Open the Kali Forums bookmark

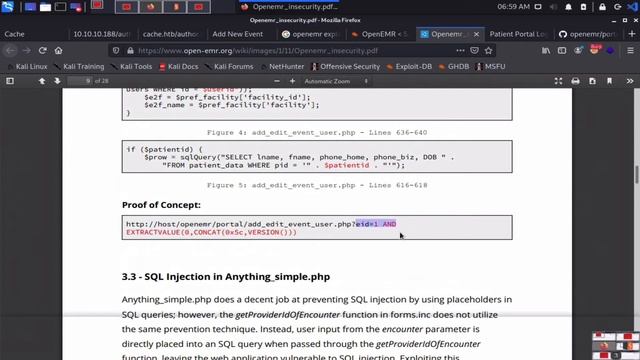click(x=230, y=67)
